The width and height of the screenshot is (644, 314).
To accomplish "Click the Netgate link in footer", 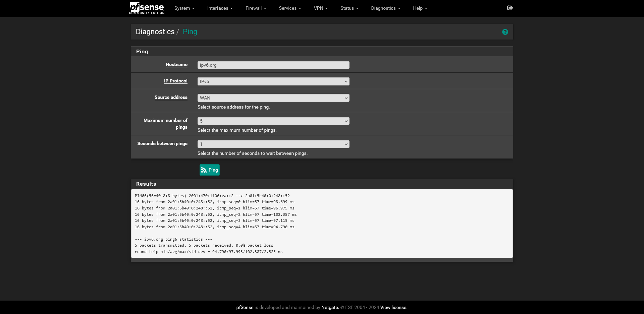I will click(x=330, y=307).
